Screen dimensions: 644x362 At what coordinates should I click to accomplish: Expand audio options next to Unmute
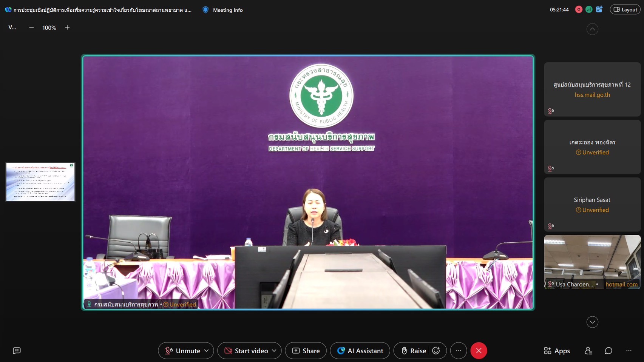[x=207, y=351]
